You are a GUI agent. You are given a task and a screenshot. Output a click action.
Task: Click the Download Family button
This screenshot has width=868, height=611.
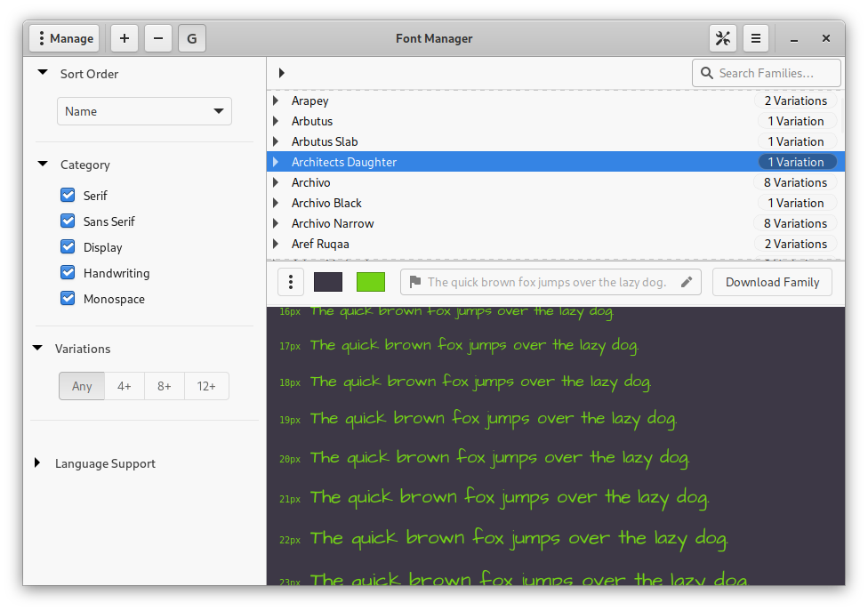coord(772,282)
